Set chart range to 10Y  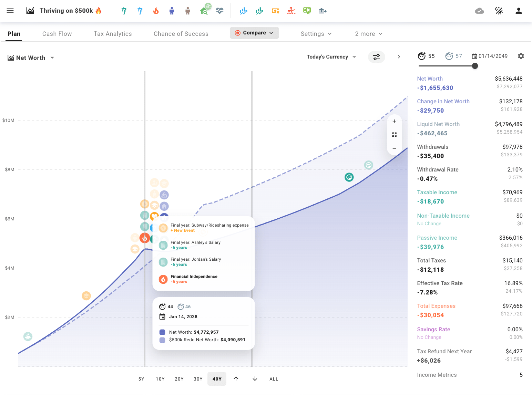click(x=160, y=379)
